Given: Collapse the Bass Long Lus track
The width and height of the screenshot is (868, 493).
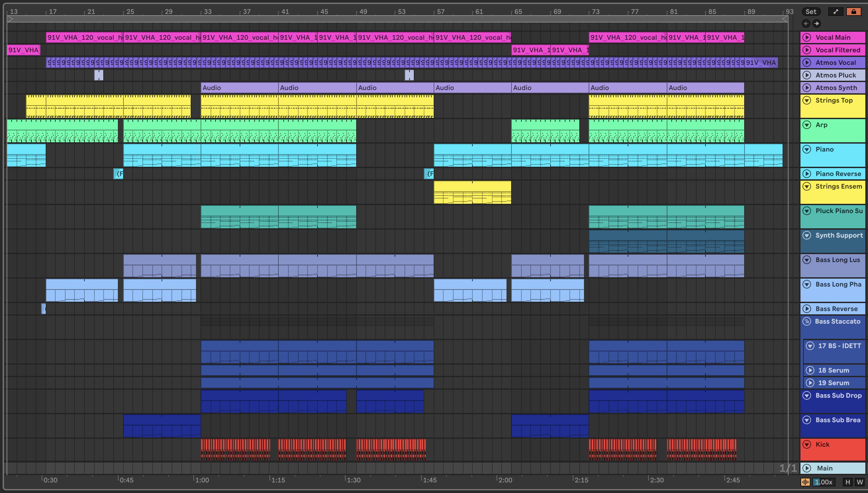Looking at the screenshot, I should pos(807,260).
